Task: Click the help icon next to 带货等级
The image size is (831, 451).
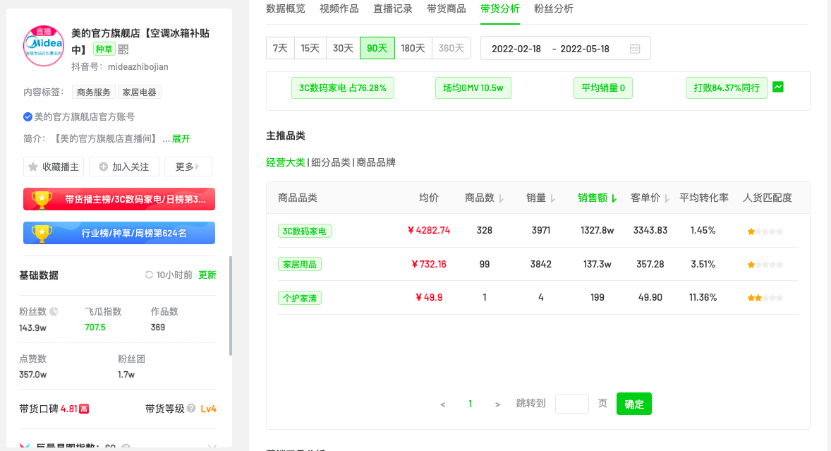Action: [191, 409]
